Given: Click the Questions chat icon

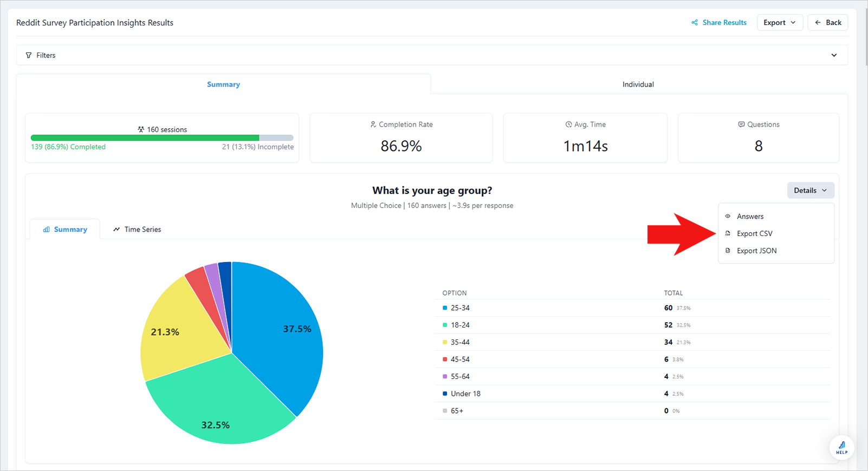Looking at the screenshot, I should click(741, 125).
